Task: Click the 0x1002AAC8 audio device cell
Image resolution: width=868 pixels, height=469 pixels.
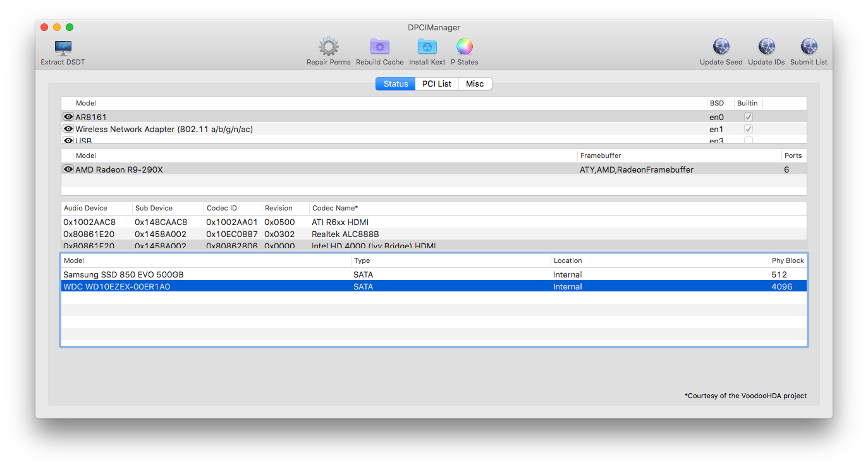Action: pos(89,222)
